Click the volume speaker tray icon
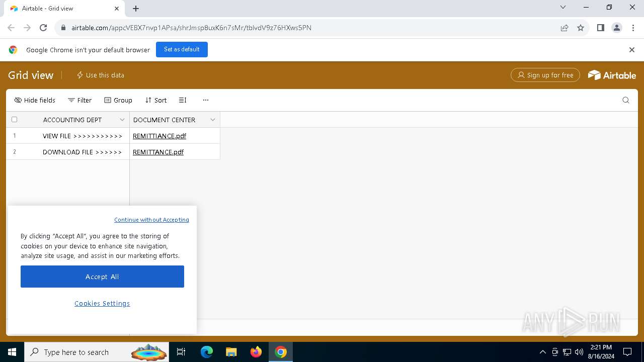This screenshot has width=644, height=362. tap(579, 352)
